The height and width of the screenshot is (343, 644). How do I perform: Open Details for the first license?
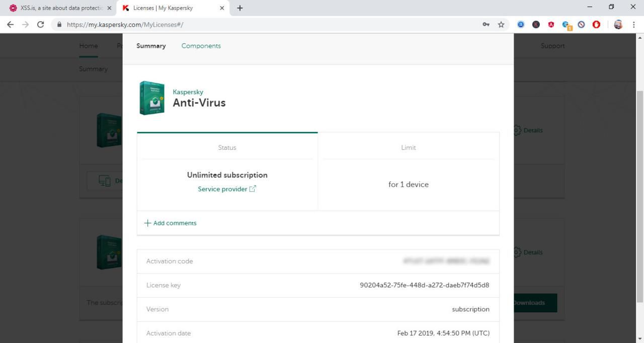click(x=529, y=130)
